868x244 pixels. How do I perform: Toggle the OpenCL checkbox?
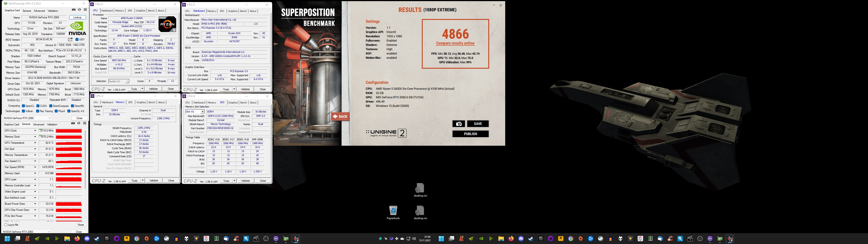23,106
